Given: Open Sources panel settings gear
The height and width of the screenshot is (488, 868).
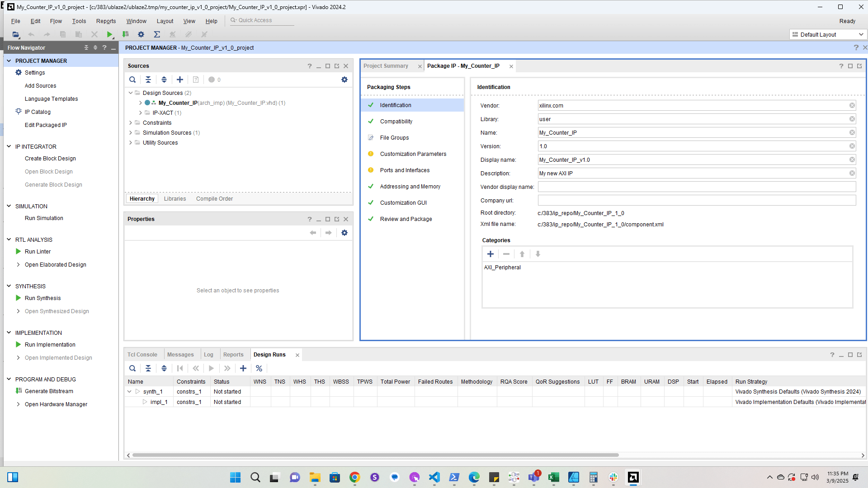Looking at the screenshot, I should point(344,80).
